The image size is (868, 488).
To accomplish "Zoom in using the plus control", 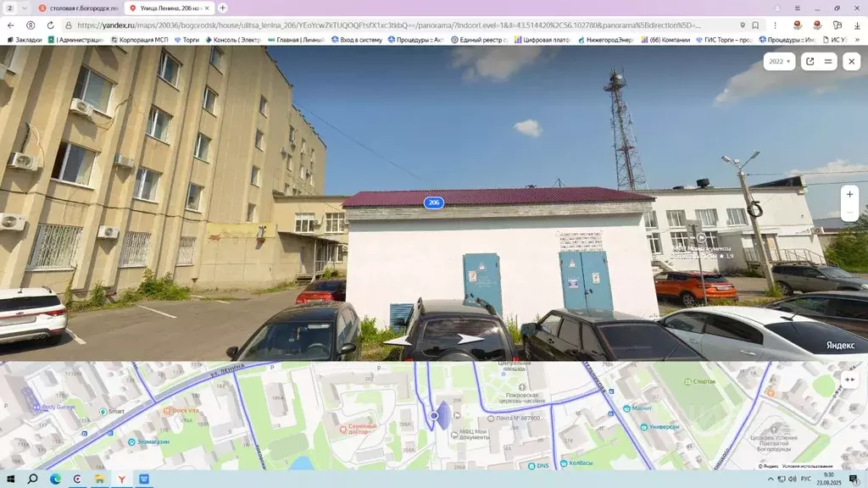I will pyautogui.click(x=849, y=194).
